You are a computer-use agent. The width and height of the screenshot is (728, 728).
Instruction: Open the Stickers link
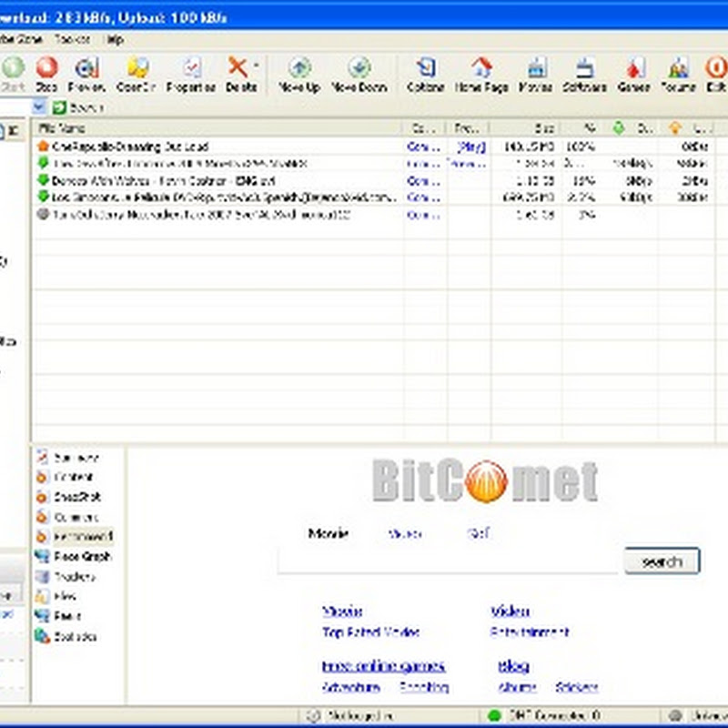pos(577,687)
